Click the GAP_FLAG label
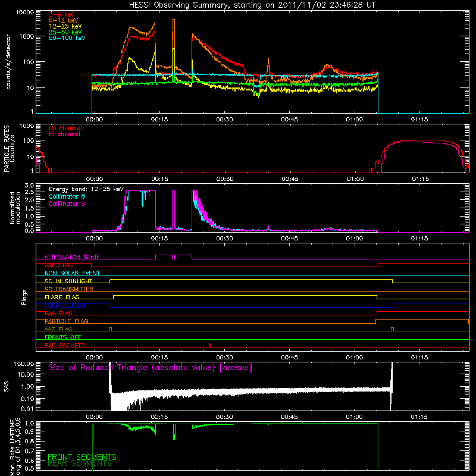Screen dimensions: 476x476 tap(58, 265)
